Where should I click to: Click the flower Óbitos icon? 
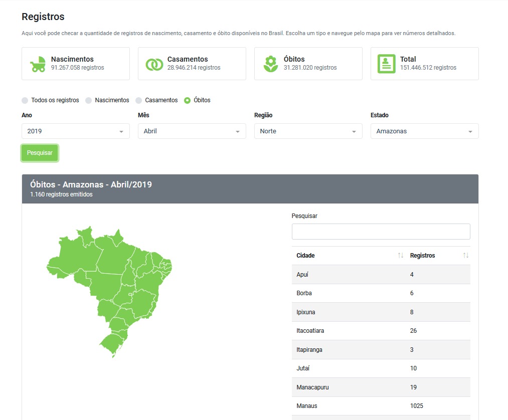270,64
